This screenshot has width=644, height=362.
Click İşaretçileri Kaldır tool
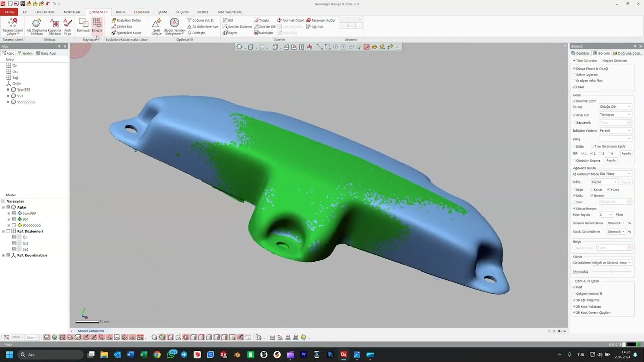[x=126, y=33]
